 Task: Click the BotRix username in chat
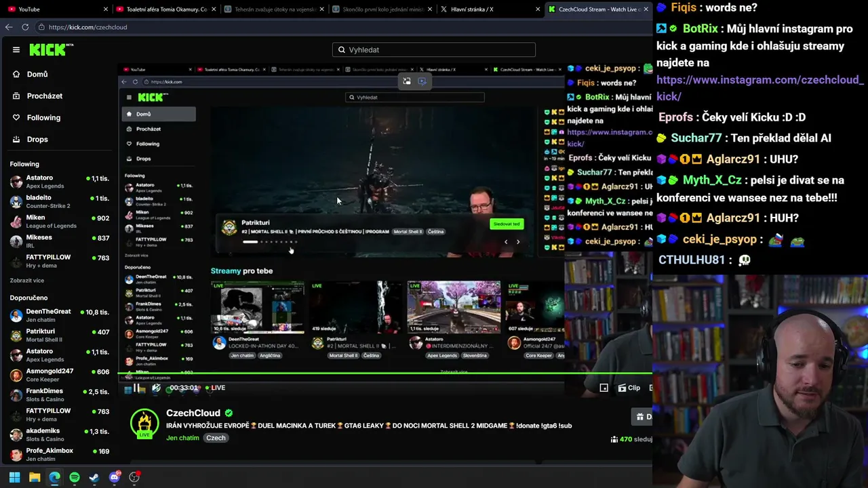[x=700, y=29]
